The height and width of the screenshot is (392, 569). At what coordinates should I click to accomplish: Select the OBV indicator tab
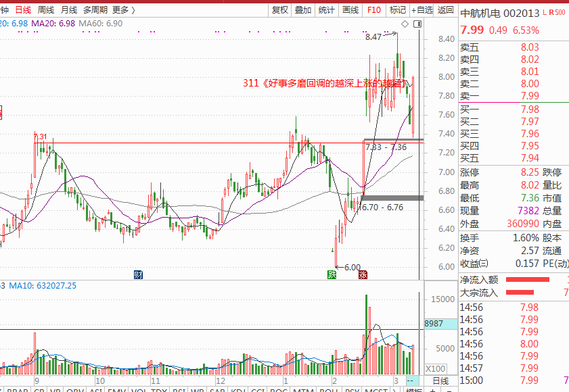[x=75, y=390]
